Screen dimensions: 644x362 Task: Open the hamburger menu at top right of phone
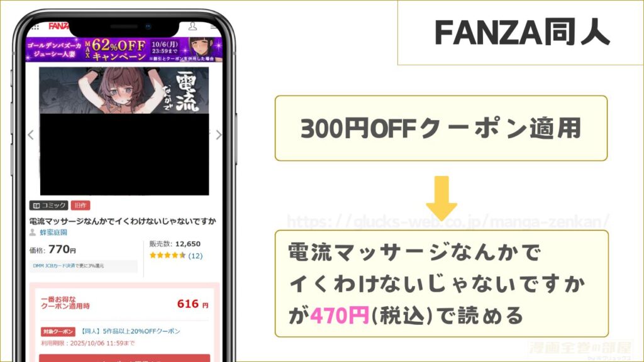point(213,26)
